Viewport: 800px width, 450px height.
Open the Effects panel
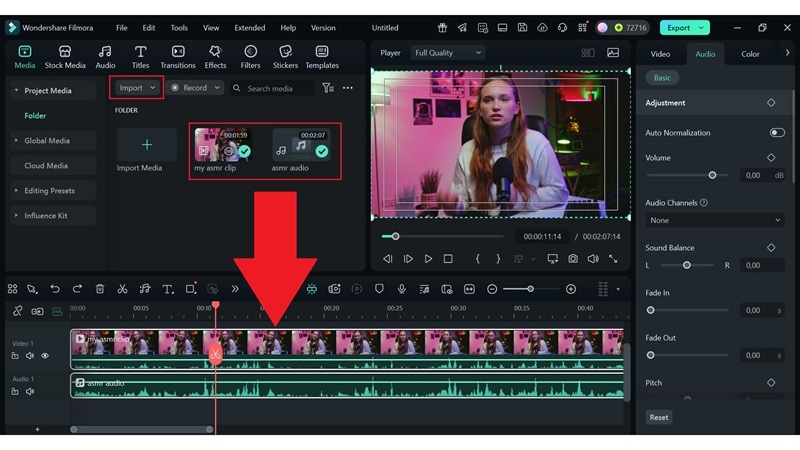click(x=215, y=57)
